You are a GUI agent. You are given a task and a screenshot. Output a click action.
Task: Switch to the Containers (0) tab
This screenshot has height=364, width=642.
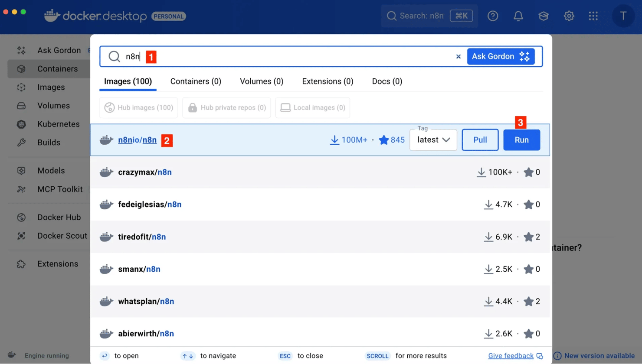coord(196,81)
